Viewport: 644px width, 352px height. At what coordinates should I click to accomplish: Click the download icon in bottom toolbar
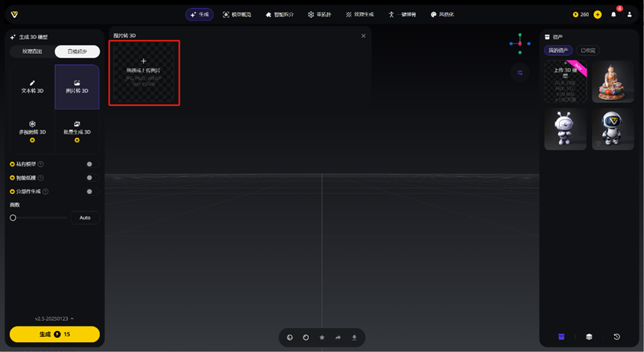pyautogui.click(x=354, y=338)
